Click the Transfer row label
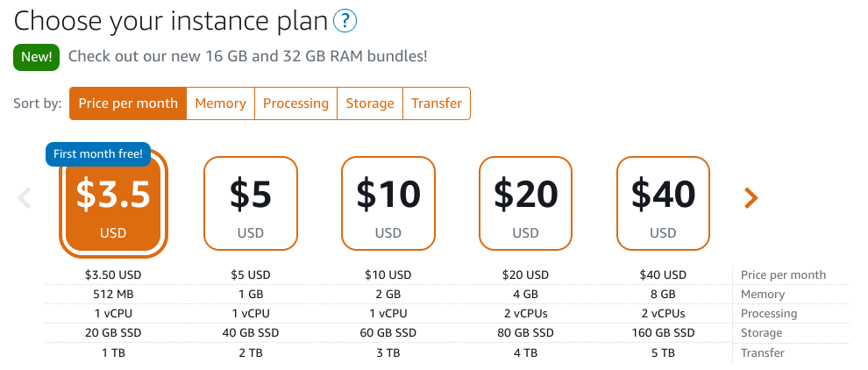Viewport: 868px width, 370px height. tap(762, 352)
